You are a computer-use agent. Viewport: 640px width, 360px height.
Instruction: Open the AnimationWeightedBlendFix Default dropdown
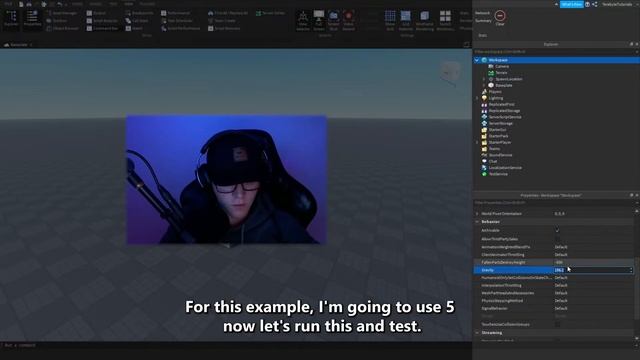[593, 247]
